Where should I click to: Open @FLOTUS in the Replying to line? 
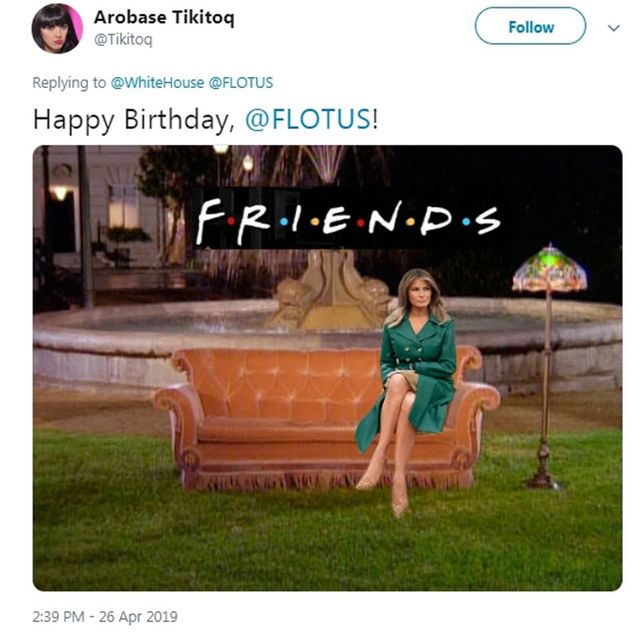pyautogui.click(x=241, y=83)
